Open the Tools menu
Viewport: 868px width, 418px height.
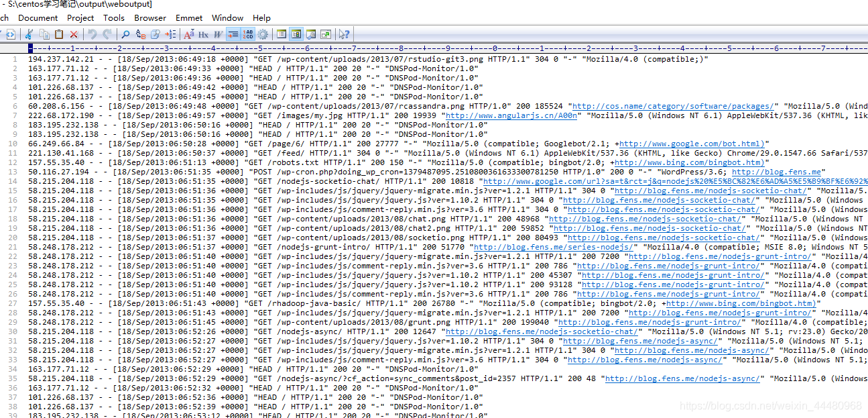pos(114,17)
